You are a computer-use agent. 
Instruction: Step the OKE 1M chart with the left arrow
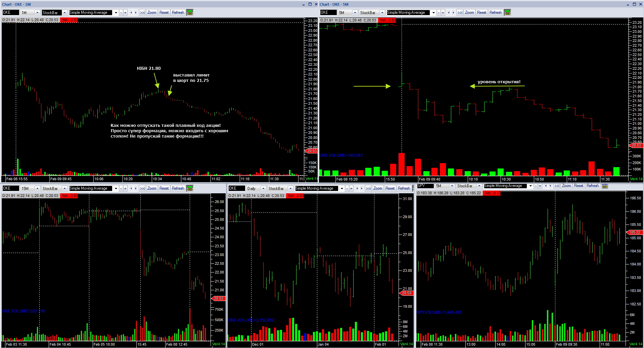(x=131, y=12)
